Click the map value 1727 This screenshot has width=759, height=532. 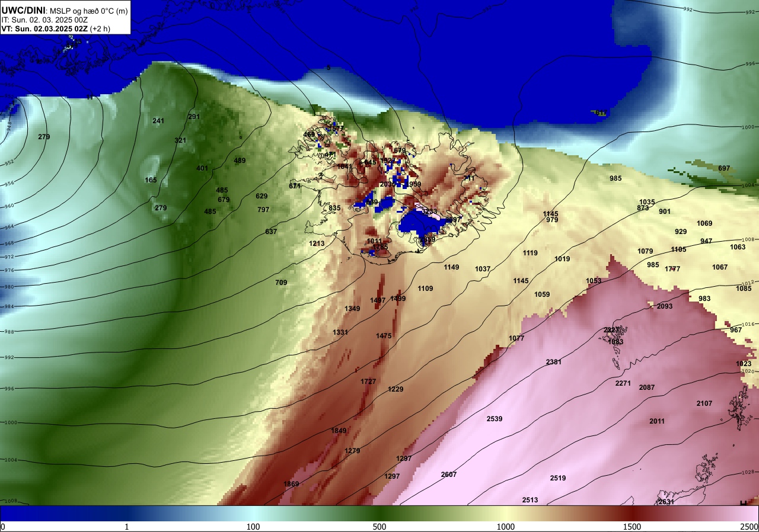point(368,382)
